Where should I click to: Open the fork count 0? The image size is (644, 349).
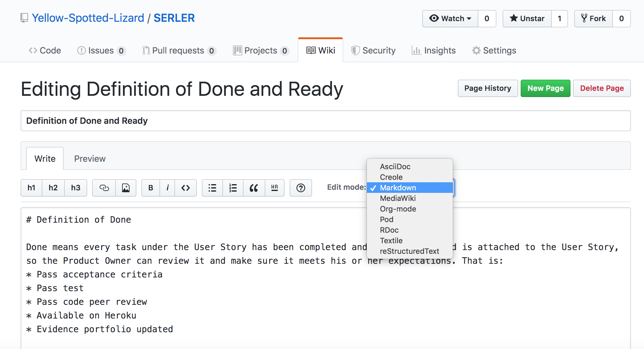pos(622,18)
